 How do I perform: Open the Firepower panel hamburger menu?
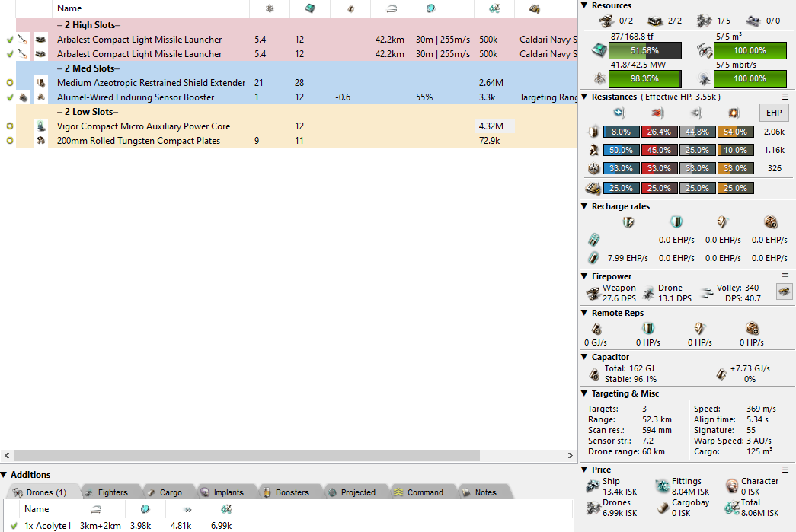(785, 276)
